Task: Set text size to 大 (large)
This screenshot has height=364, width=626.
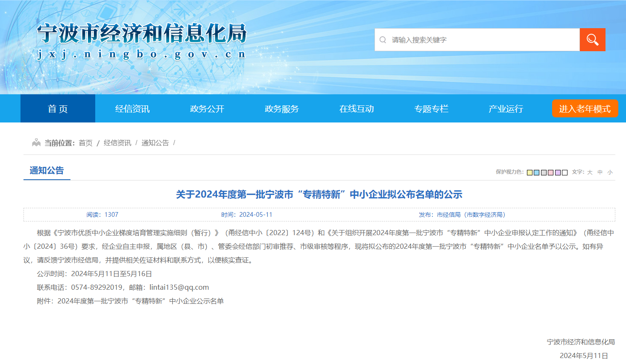Action: click(x=590, y=172)
